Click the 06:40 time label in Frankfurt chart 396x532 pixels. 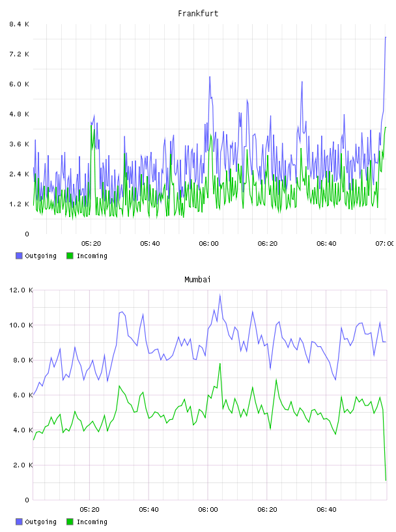tap(326, 244)
